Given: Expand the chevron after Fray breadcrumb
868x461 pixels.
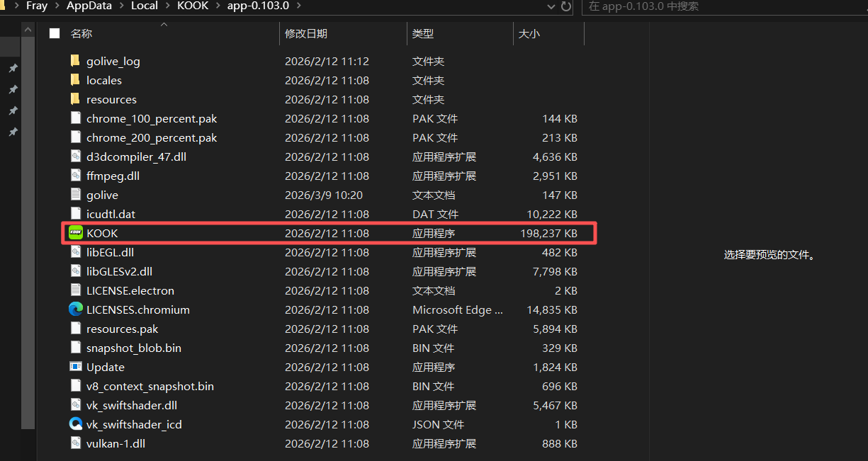Looking at the screenshot, I should (57, 6).
